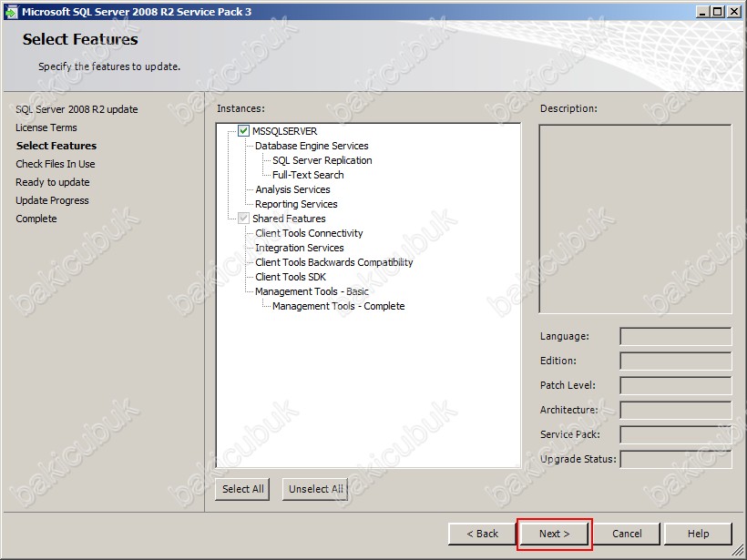Click the Architecture field
This screenshot has height=560, width=747.
pos(676,410)
